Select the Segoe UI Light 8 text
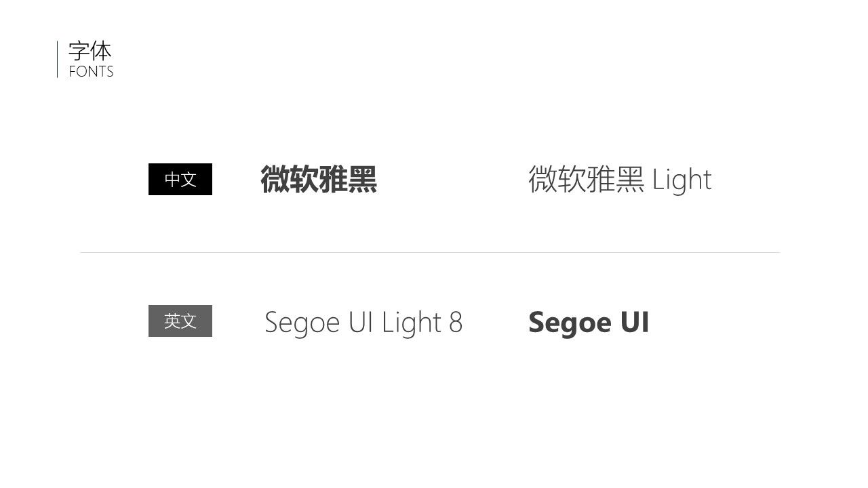The height and width of the screenshot is (488, 868). [363, 323]
